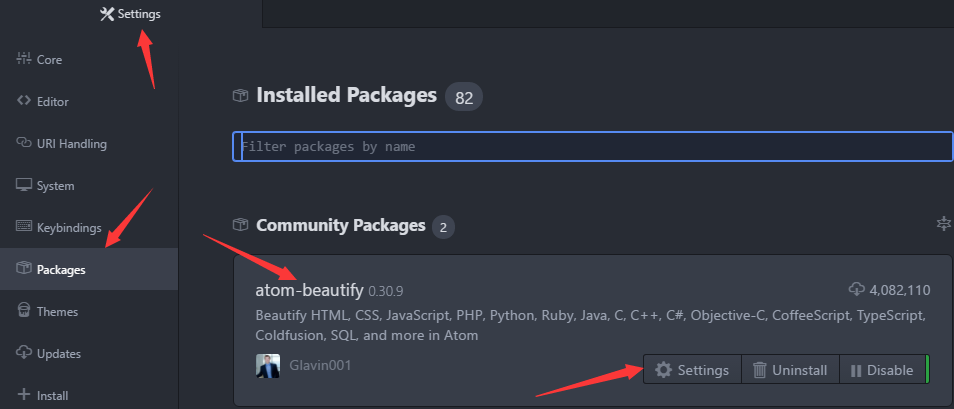
Task: Focus the Filter packages by name field
Action: click(593, 147)
